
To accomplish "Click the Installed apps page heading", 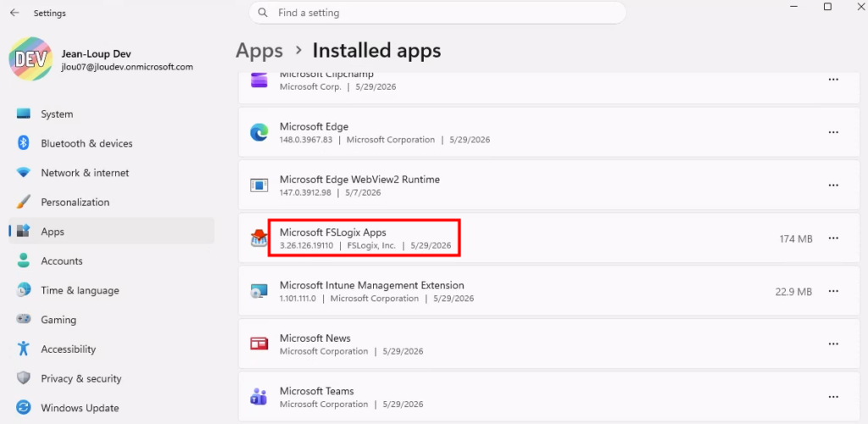I will (x=377, y=50).
